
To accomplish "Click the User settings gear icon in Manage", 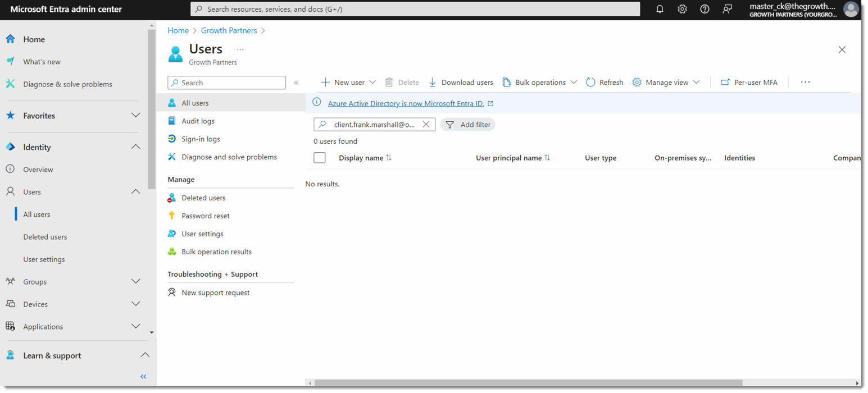I will [x=172, y=234].
